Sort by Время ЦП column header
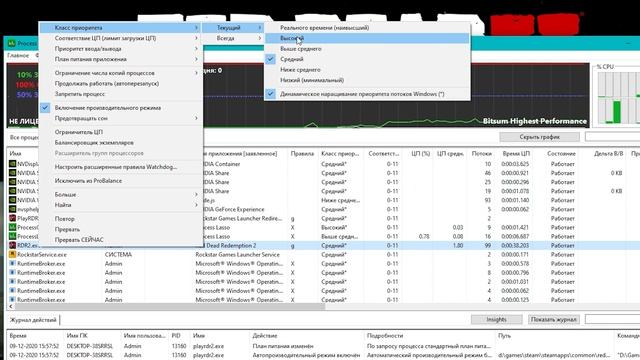640x360 pixels. pos(516,154)
